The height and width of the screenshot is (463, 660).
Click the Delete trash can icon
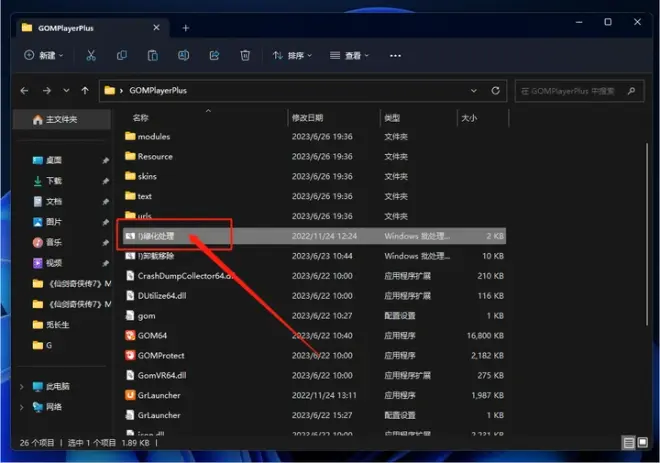245,56
